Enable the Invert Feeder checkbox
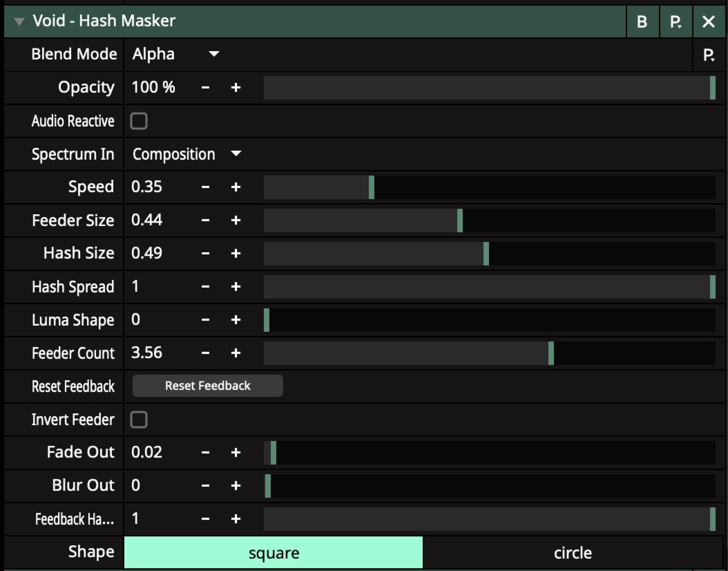This screenshot has width=728, height=571. [x=139, y=420]
